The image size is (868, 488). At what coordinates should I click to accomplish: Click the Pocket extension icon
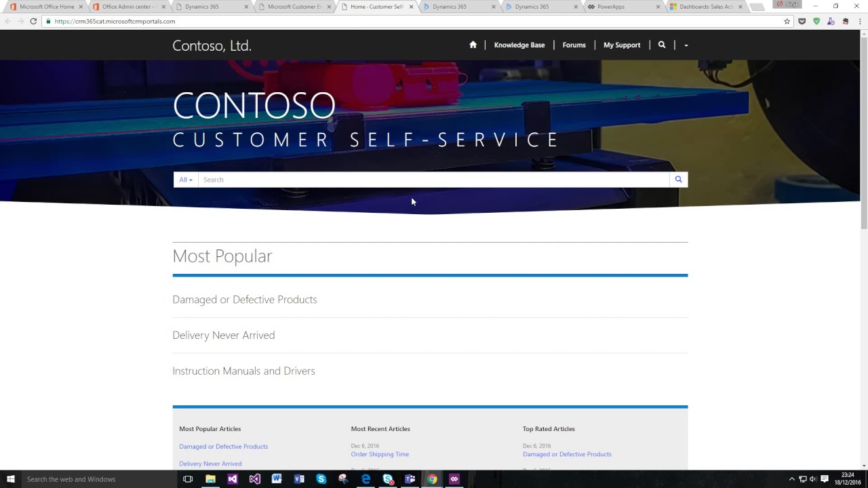[802, 21]
